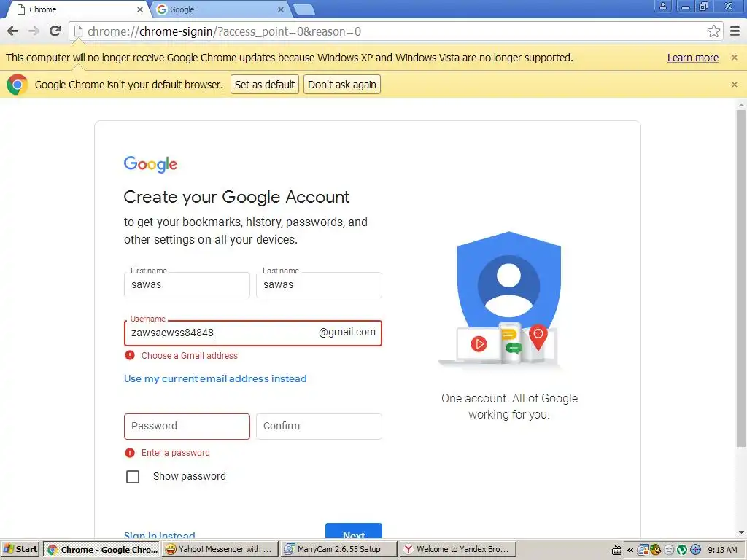Bookmark this page with the star icon
The width and height of the screenshot is (747, 560).
(x=713, y=31)
